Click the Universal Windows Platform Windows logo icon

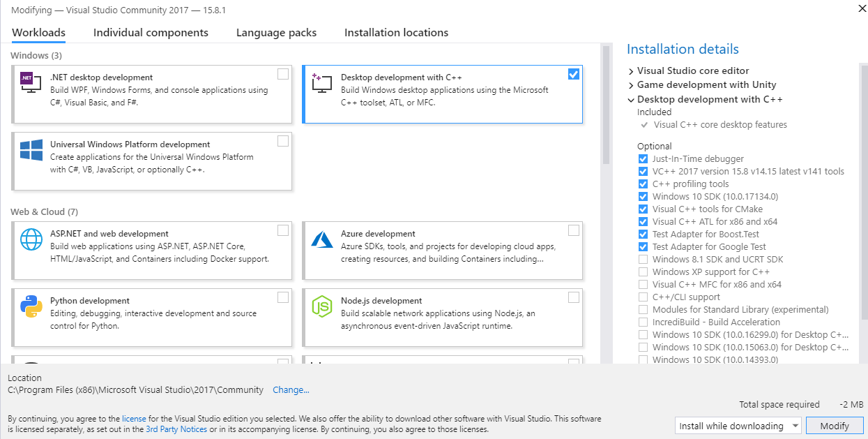click(31, 150)
